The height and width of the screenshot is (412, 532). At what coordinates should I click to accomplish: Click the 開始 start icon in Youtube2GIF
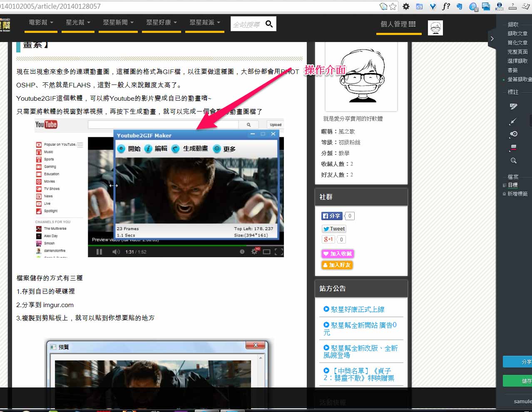121,149
